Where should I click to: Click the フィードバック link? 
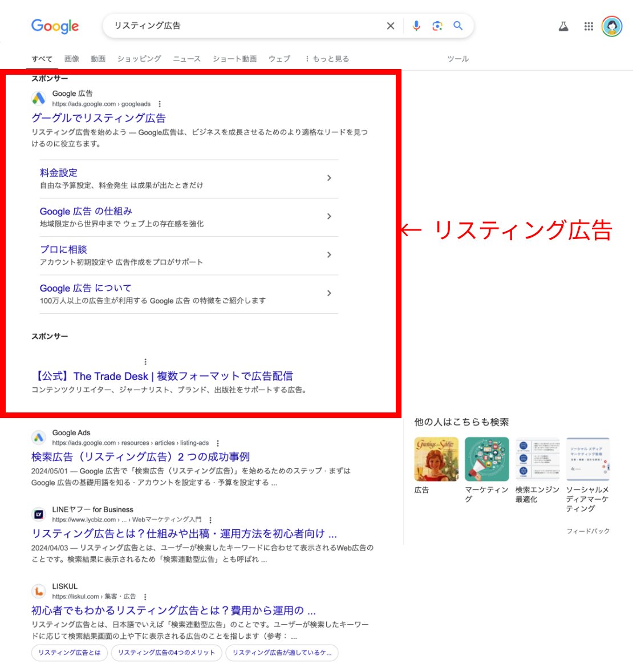pyautogui.click(x=588, y=532)
